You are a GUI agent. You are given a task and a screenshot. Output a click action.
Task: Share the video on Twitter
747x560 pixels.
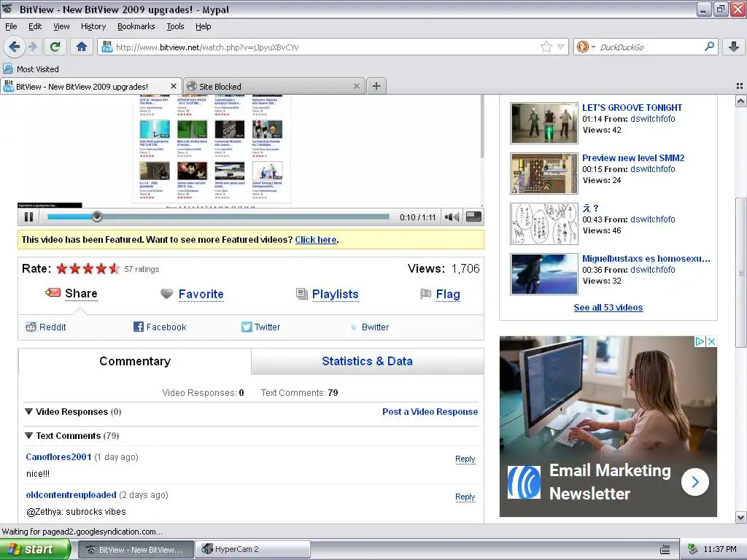point(261,327)
